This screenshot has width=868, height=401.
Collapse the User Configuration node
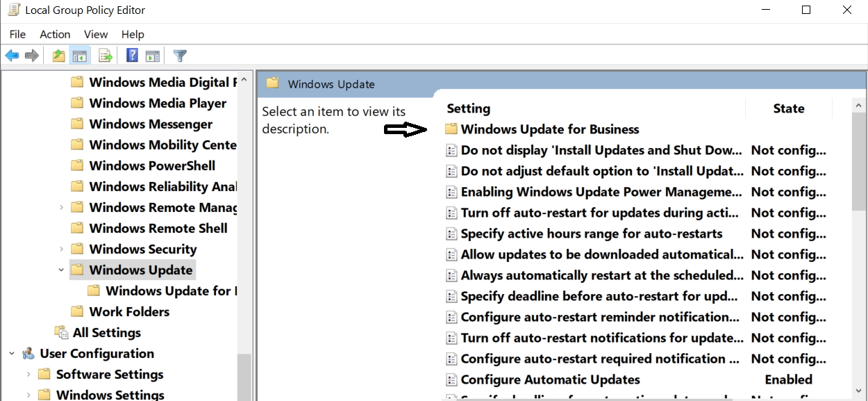[12, 353]
